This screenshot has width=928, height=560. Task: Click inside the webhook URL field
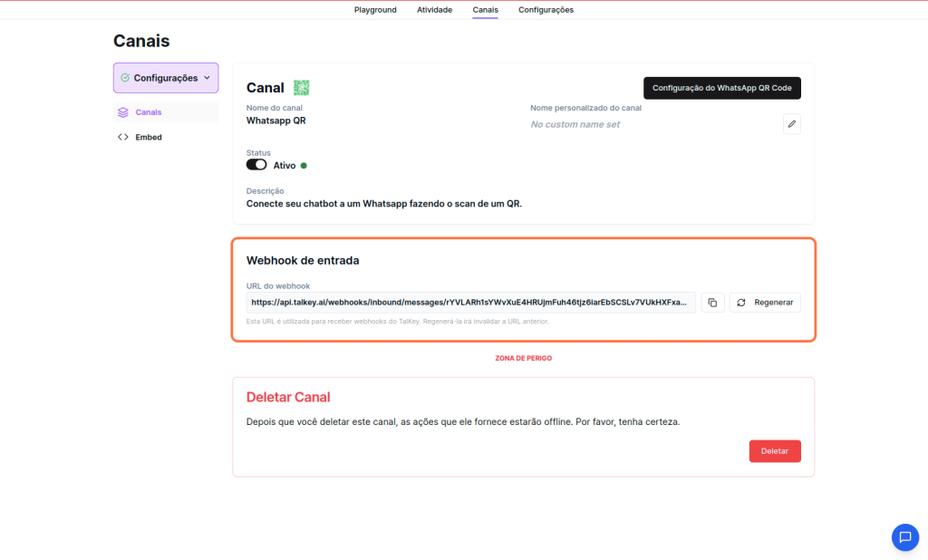coord(469,303)
